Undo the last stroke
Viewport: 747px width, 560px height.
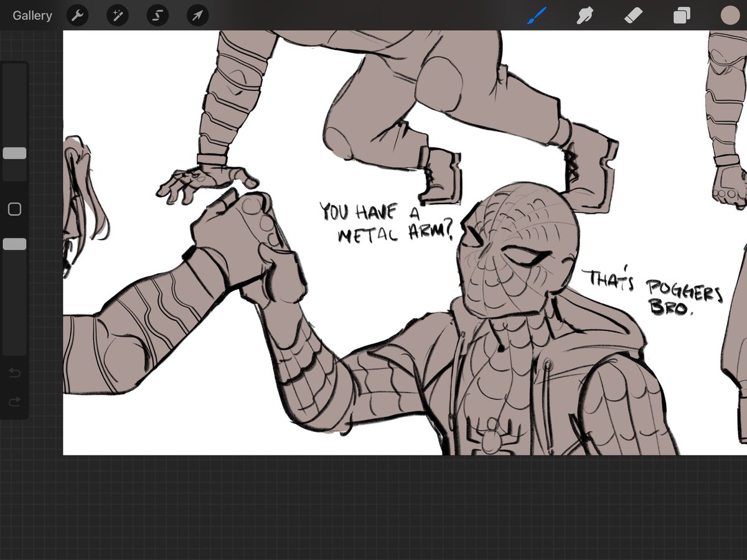[14, 373]
